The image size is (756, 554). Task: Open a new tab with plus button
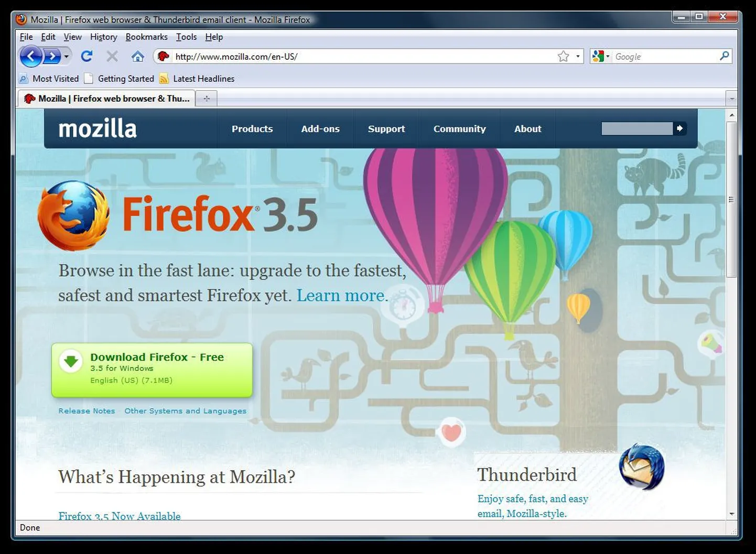tap(207, 99)
